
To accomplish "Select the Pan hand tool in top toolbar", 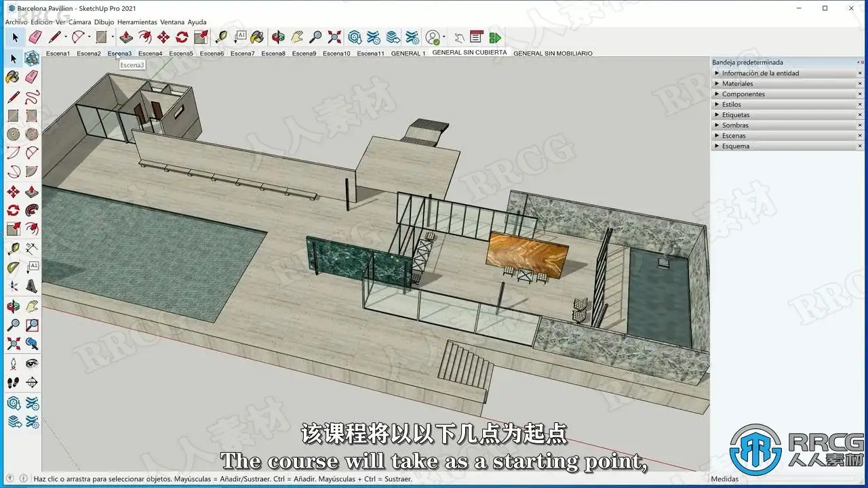I will (297, 37).
